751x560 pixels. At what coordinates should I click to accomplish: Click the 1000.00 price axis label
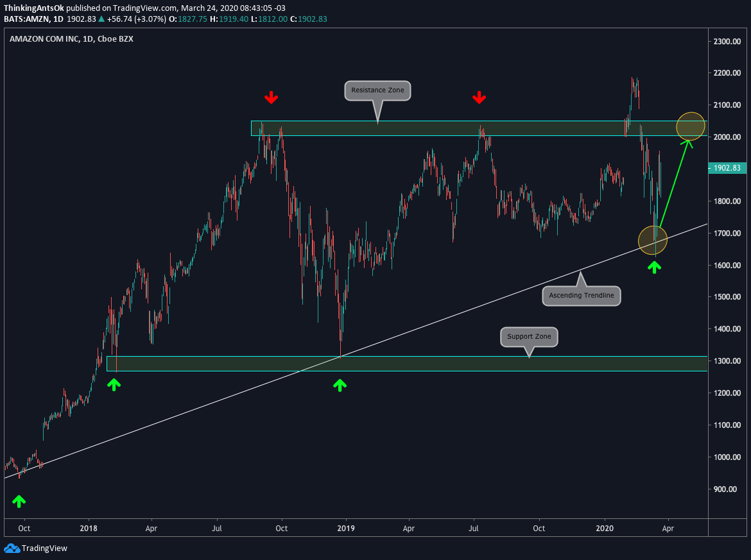(x=727, y=457)
